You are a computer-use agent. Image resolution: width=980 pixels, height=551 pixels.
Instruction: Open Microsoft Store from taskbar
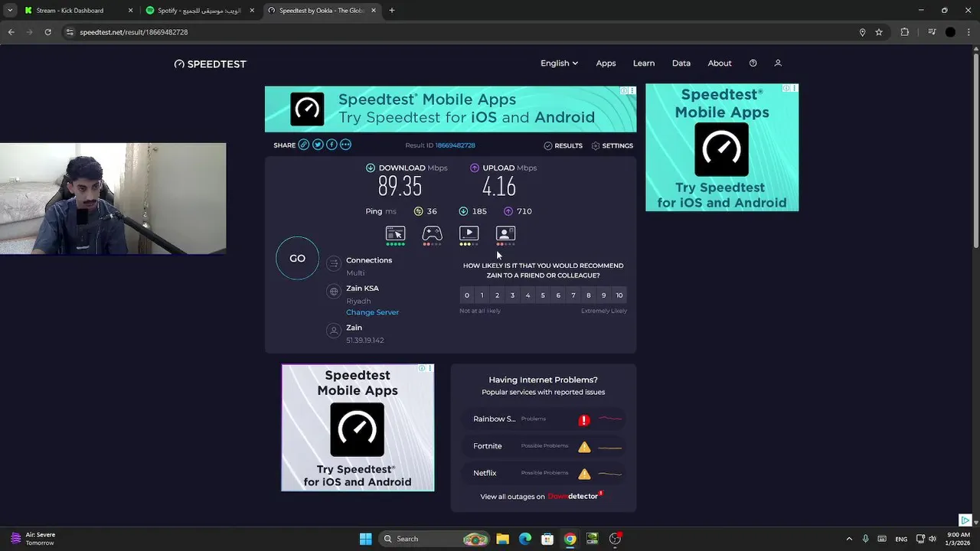(547, 539)
